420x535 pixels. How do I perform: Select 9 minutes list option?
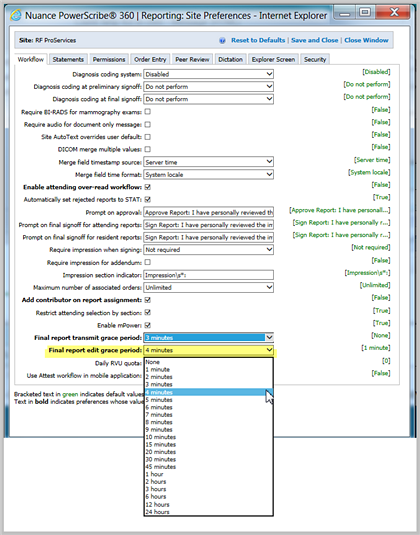pyautogui.click(x=208, y=430)
